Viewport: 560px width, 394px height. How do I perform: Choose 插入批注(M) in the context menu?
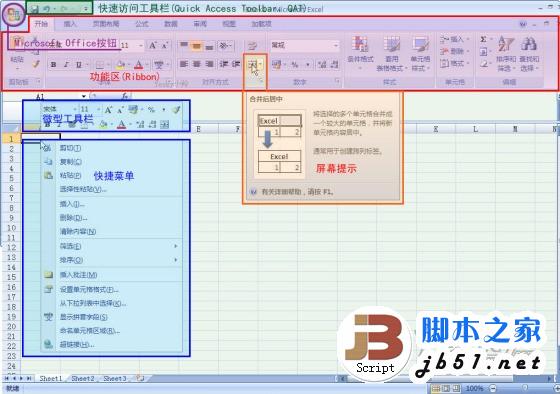tap(111, 275)
